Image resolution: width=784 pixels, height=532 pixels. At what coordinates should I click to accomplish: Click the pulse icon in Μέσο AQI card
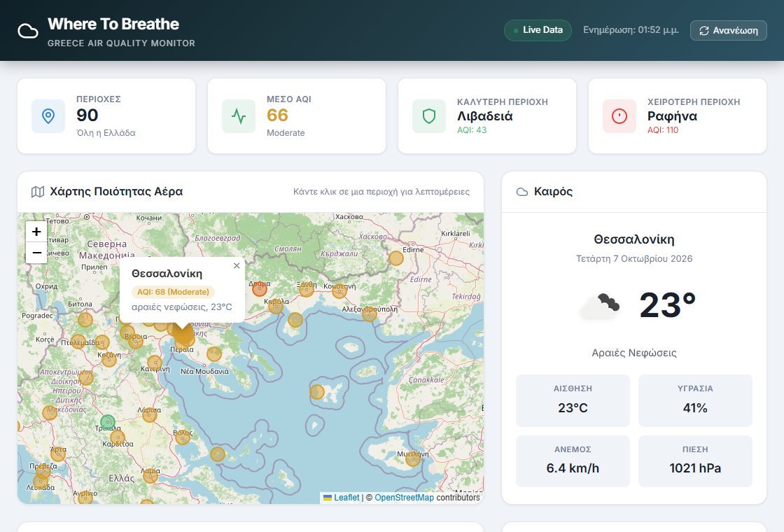239,116
